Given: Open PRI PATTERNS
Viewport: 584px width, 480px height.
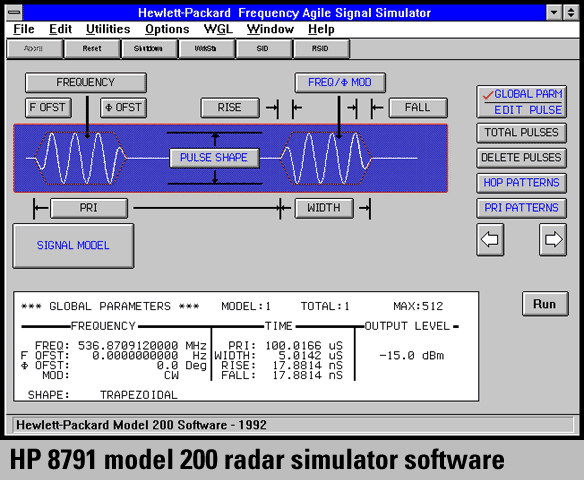Looking at the screenshot, I should tap(521, 208).
